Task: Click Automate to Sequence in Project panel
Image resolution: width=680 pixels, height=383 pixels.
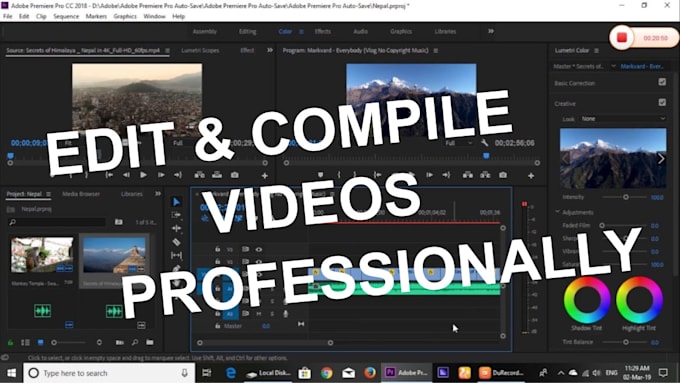Action: coord(120,342)
